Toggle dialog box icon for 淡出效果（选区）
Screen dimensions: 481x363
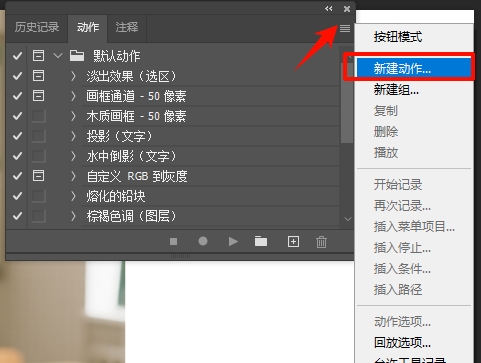[38, 76]
